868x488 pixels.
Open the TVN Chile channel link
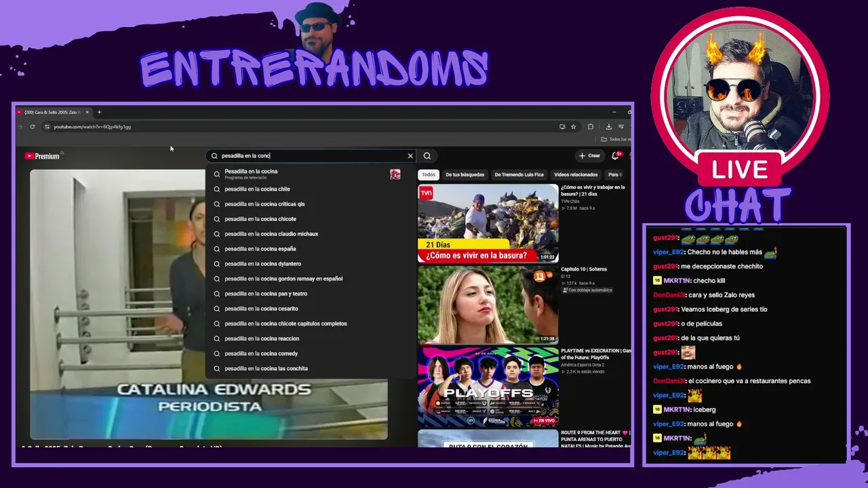570,201
